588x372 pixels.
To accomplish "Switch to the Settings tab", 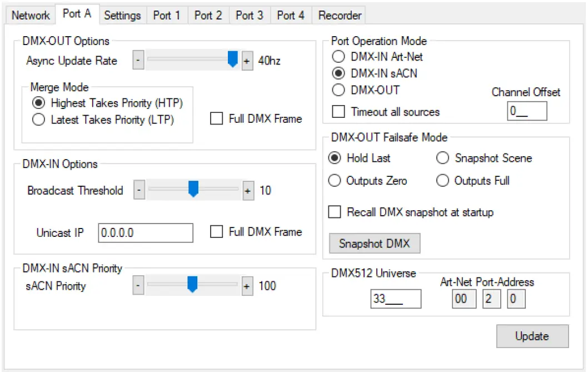I will (122, 15).
